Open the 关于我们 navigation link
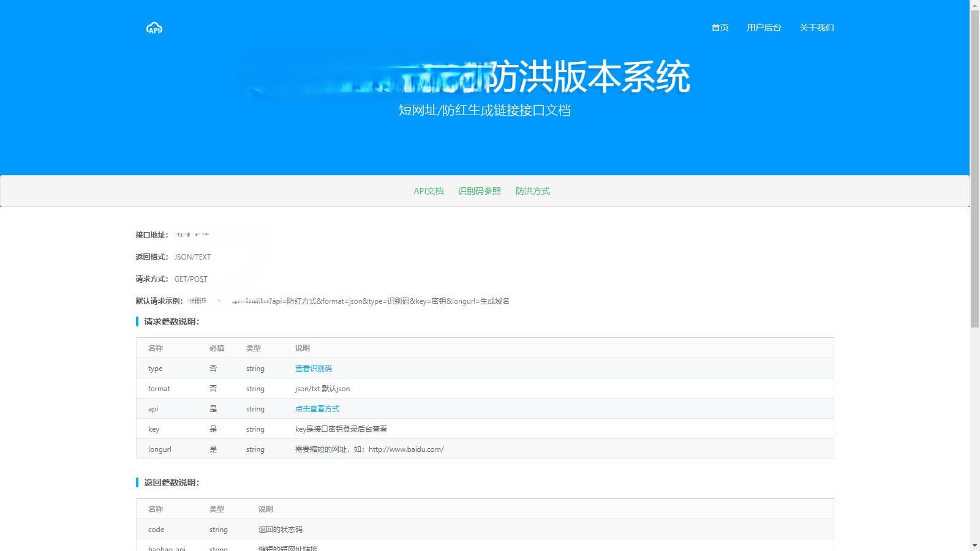 (816, 28)
